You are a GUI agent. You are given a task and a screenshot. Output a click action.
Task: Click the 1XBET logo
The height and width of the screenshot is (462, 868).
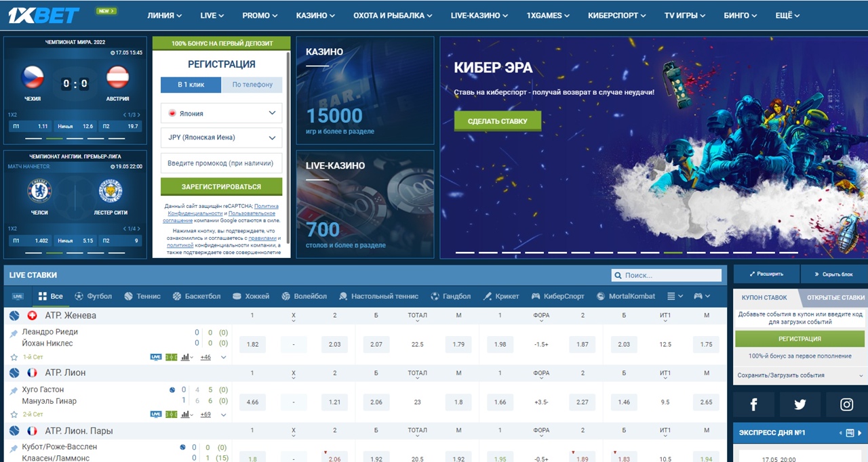pyautogui.click(x=44, y=15)
